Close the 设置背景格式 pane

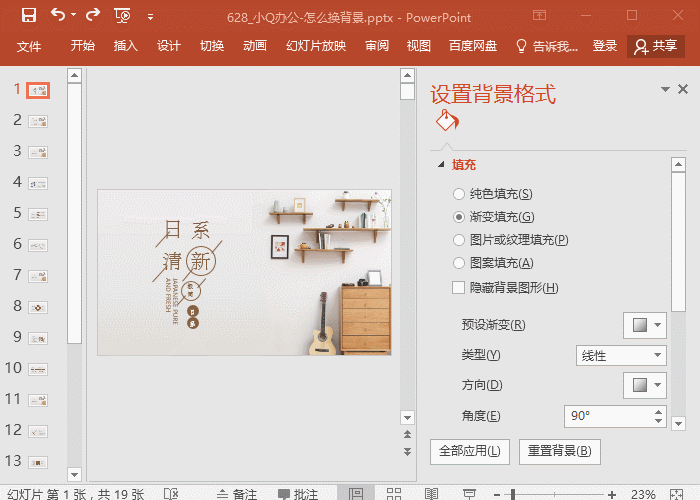683,89
